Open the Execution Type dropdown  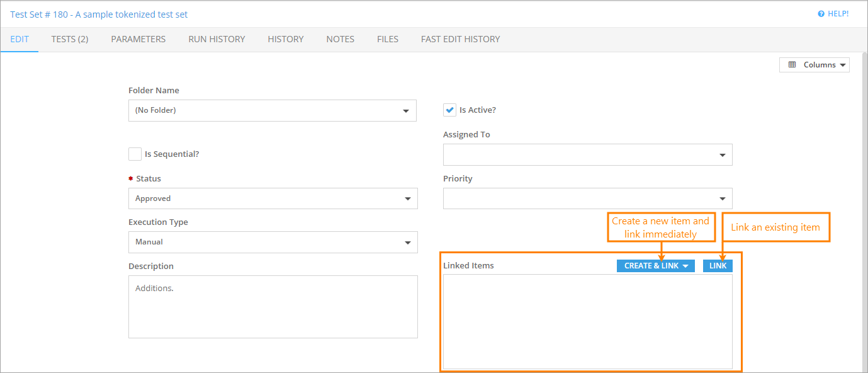(x=273, y=242)
